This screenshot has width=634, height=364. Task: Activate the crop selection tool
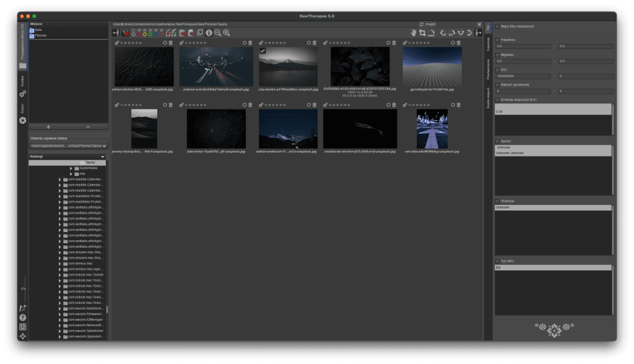coord(422,32)
